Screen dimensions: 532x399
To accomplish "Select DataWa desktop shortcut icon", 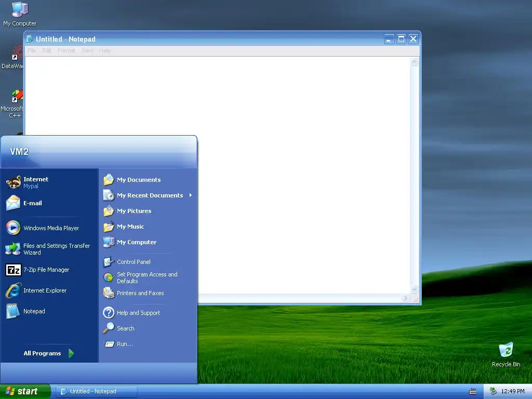I will pyautogui.click(x=17, y=54).
